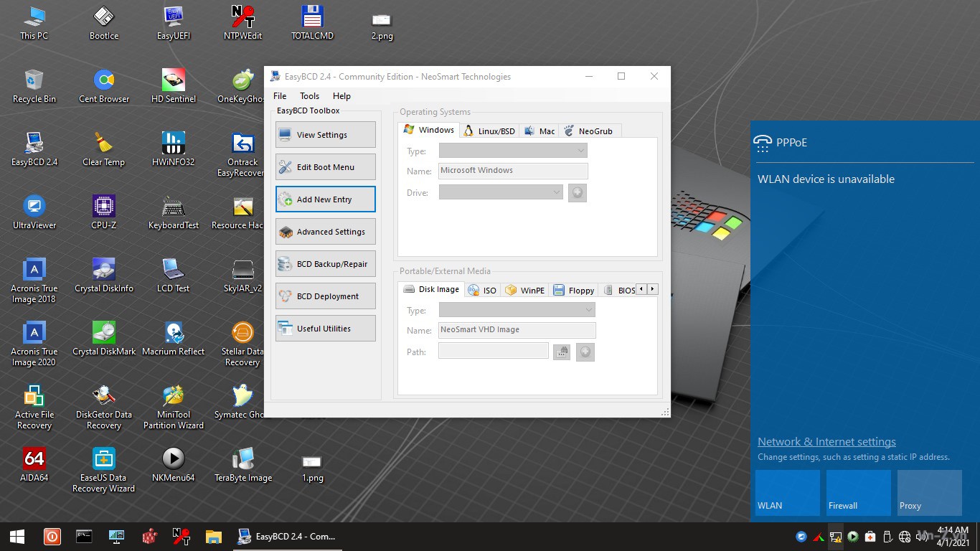Switch to the Linux/BSD tab

[489, 131]
